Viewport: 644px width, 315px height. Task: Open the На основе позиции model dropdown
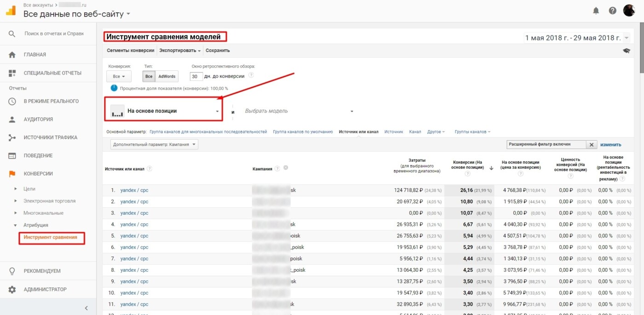[164, 111]
